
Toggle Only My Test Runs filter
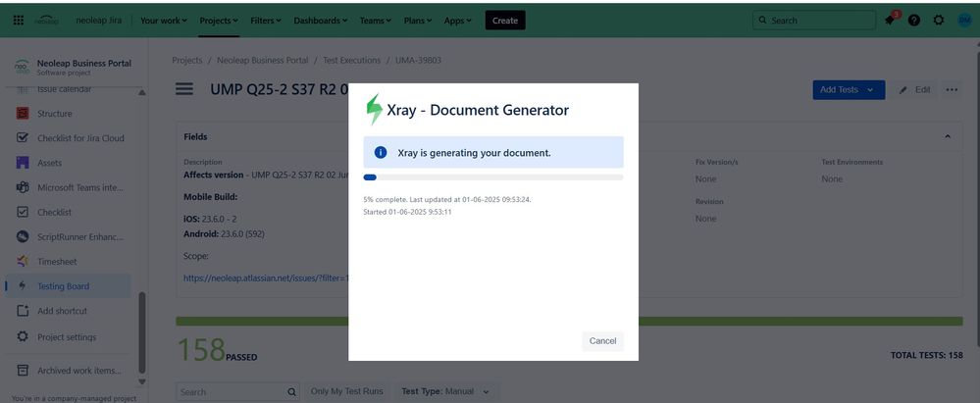click(x=347, y=392)
